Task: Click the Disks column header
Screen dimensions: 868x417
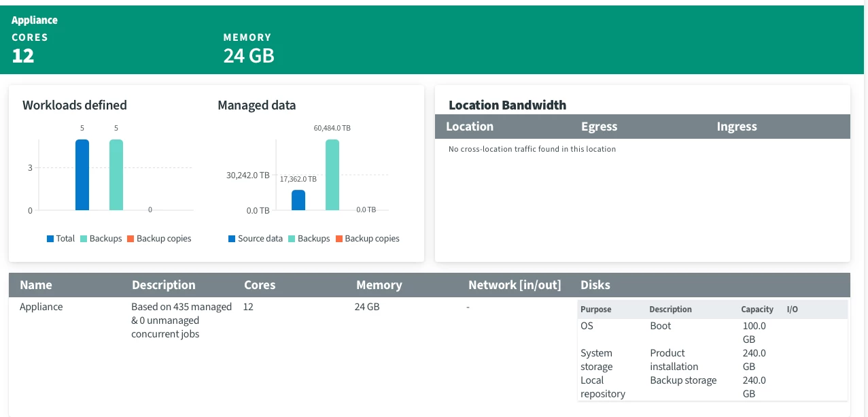Action: [595, 285]
